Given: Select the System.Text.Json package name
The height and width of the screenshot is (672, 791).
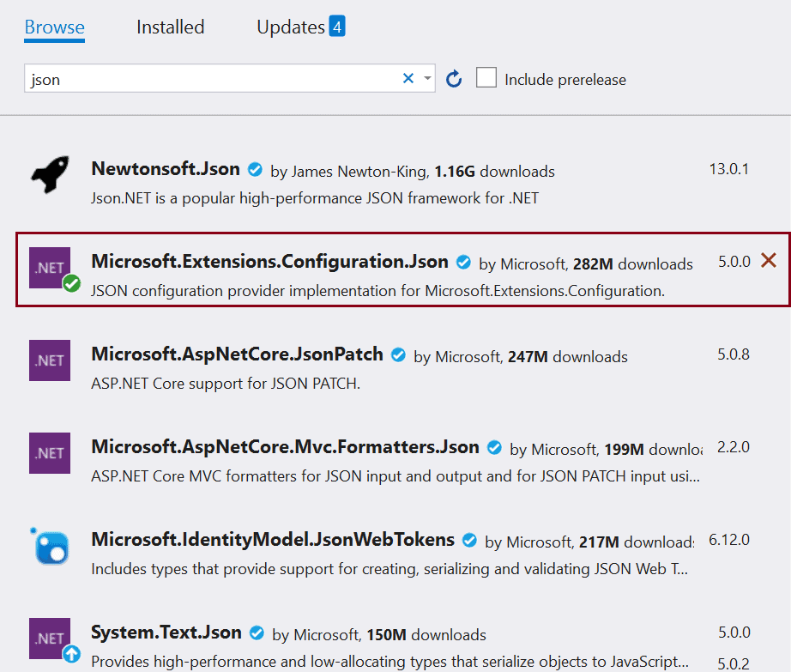Looking at the screenshot, I should (x=166, y=633).
